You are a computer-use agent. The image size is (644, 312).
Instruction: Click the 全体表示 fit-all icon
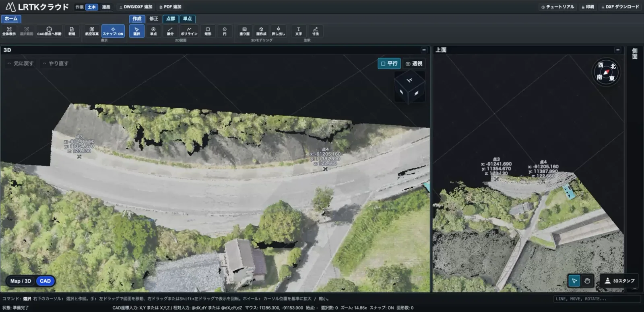click(9, 31)
